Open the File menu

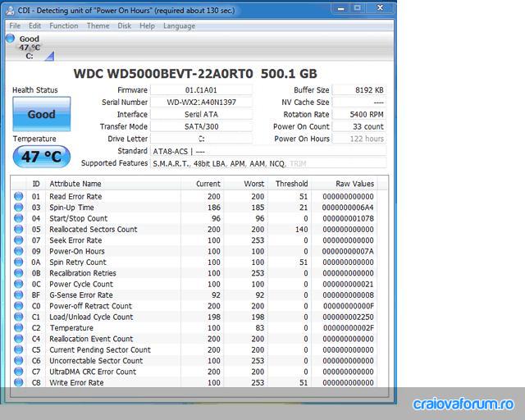[15, 25]
